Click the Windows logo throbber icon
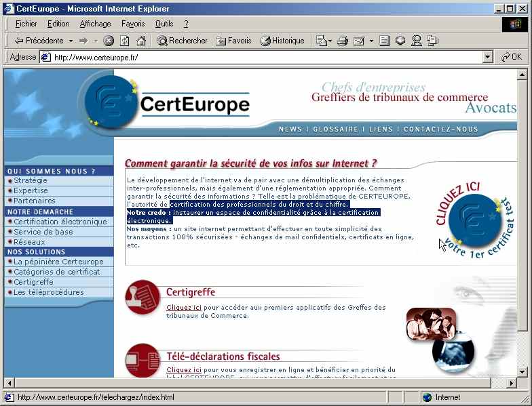Screen dimensions: 532x406 pos(514,24)
